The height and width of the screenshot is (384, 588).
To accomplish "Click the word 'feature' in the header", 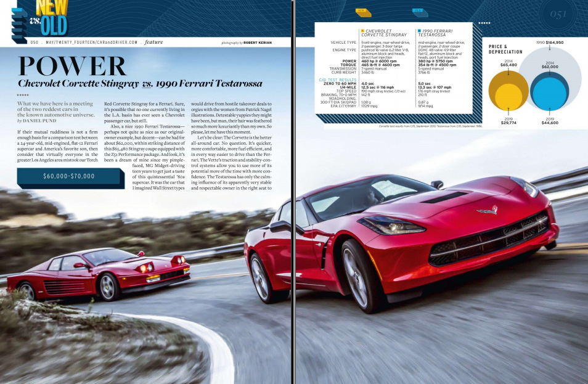I will pos(153,42).
